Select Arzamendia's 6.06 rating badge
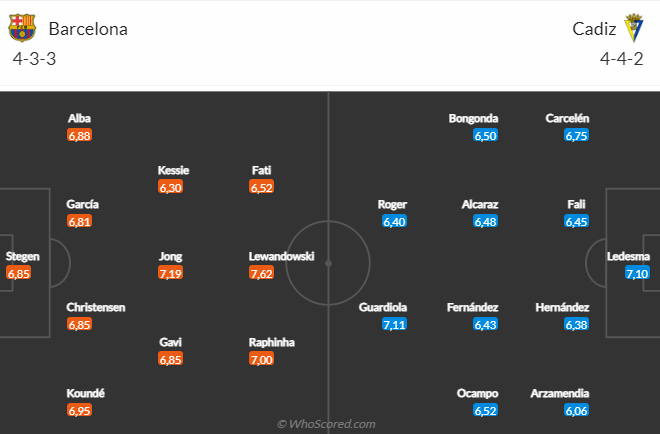660x434 pixels. tap(576, 410)
